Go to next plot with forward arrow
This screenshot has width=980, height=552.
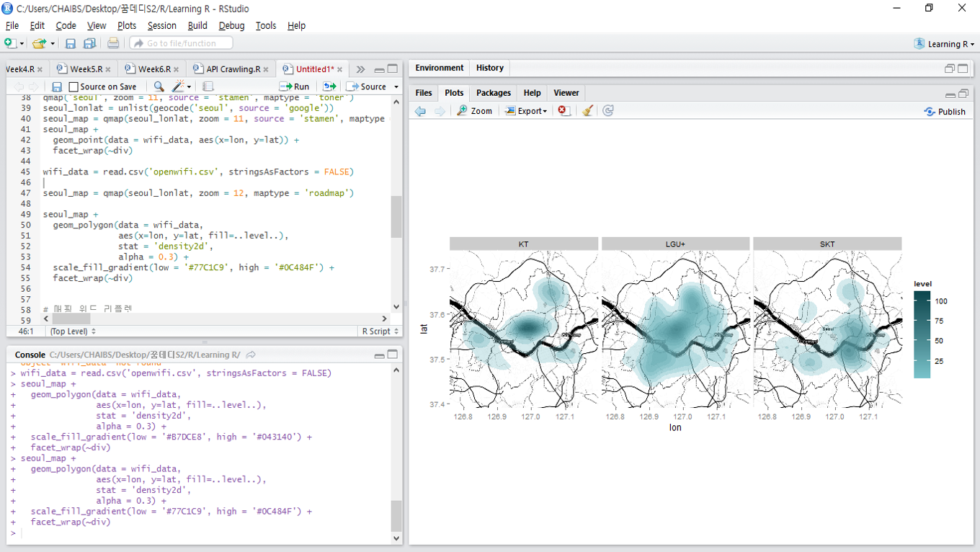tap(440, 111)
